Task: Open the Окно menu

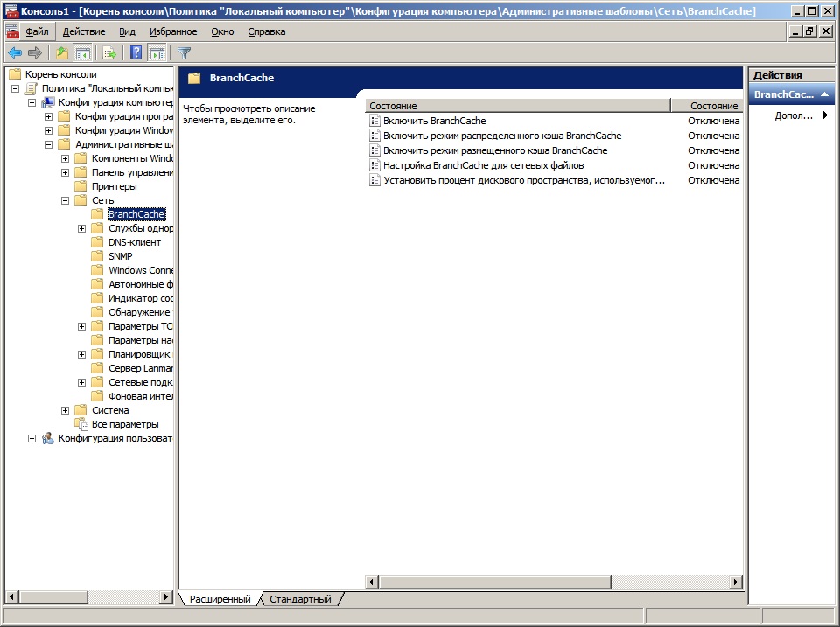Action: point(222,31)
